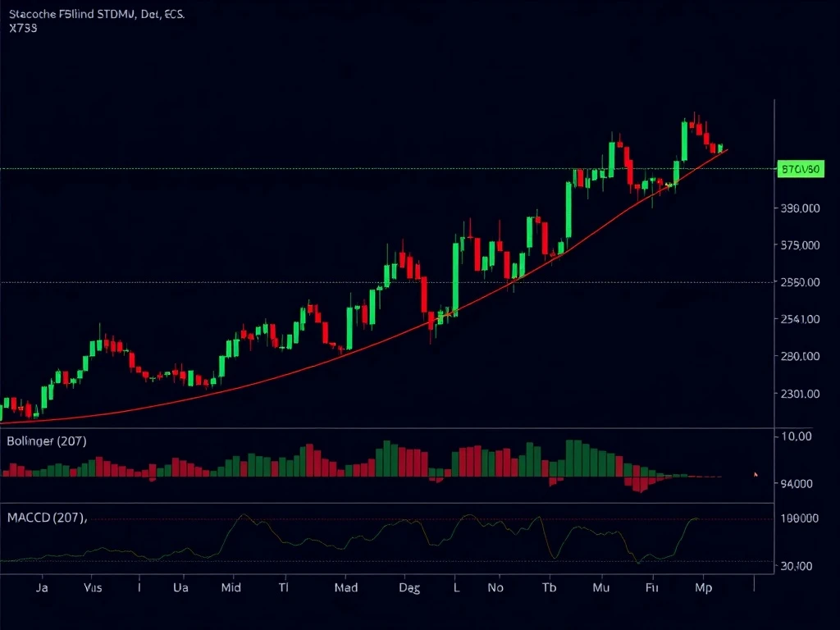Select the MACCD (207) indicator label
Image resolution: width=840 pixels, height=630 pixels.
(x=47, y=518)
